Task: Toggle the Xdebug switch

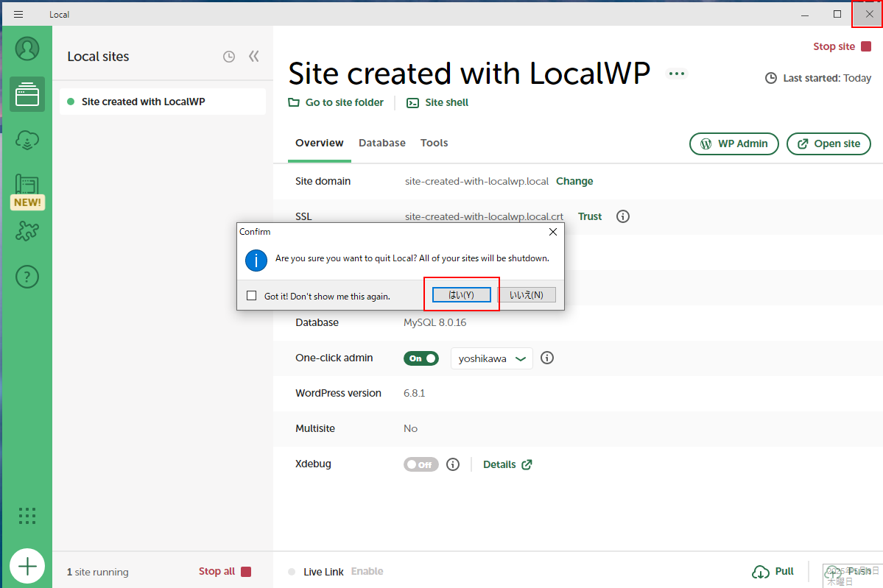Action: pos(421,464)
